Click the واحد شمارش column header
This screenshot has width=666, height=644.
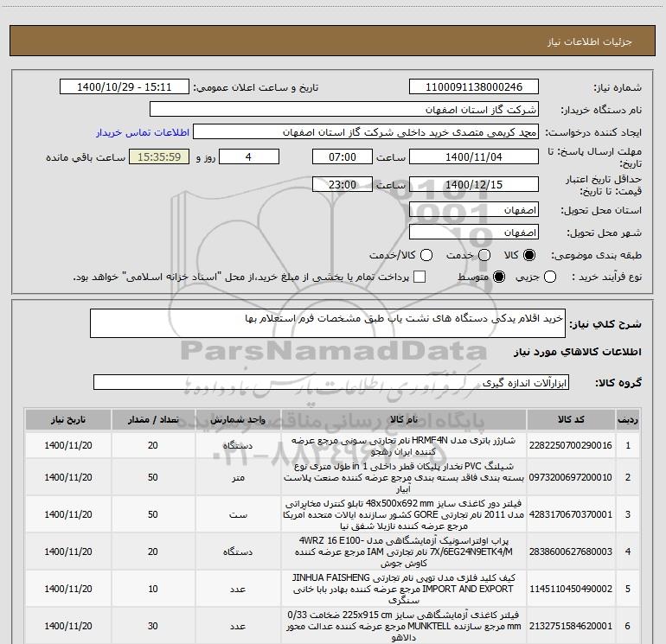(238, 419)
